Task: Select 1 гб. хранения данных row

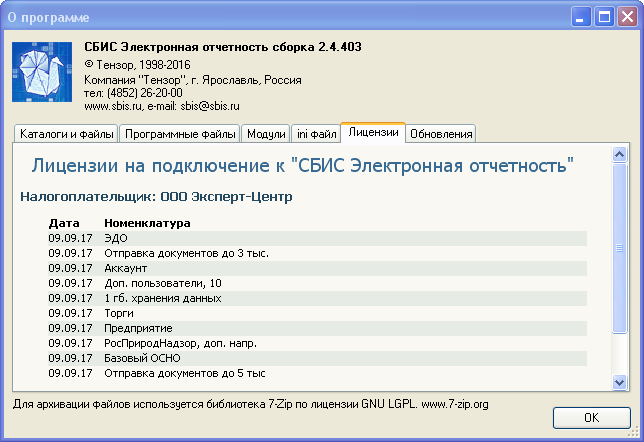Action: (317, 298)
